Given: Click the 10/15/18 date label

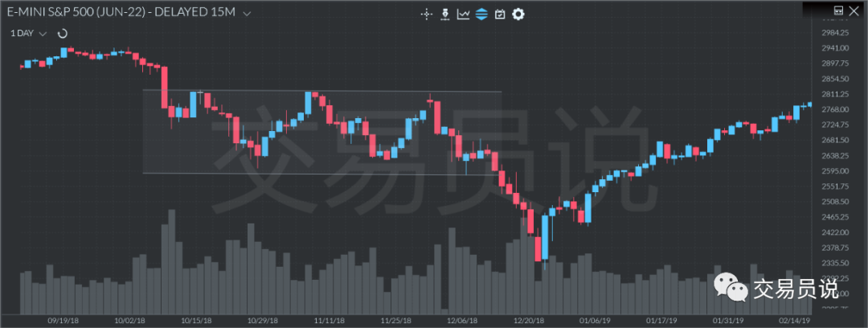Looking at the screenshot, I should (x=197, y=319).
